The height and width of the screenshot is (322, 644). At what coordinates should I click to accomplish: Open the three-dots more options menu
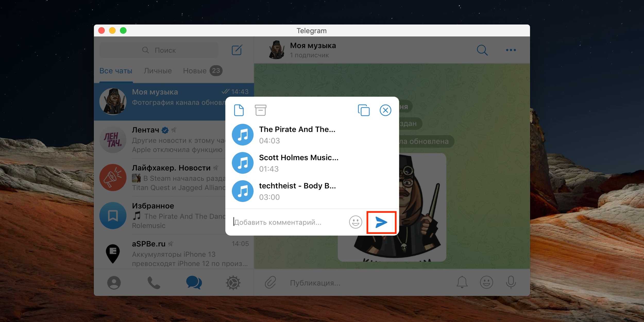[x=511, y=50]
